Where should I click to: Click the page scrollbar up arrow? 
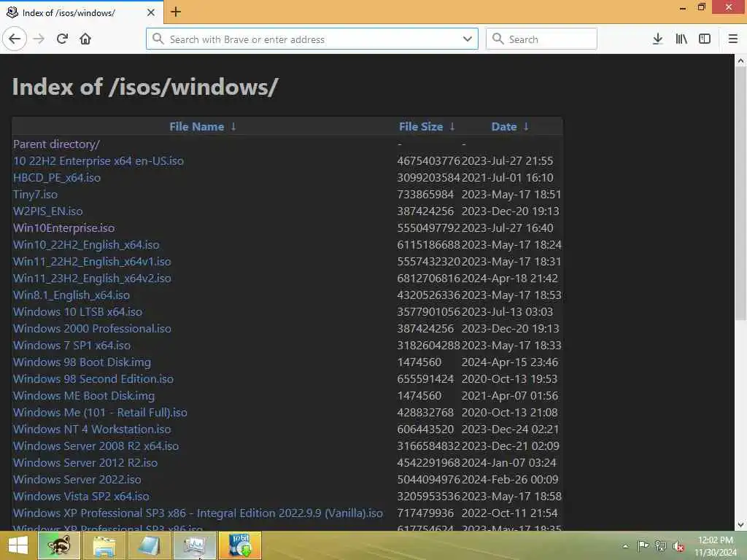point(740,61)
